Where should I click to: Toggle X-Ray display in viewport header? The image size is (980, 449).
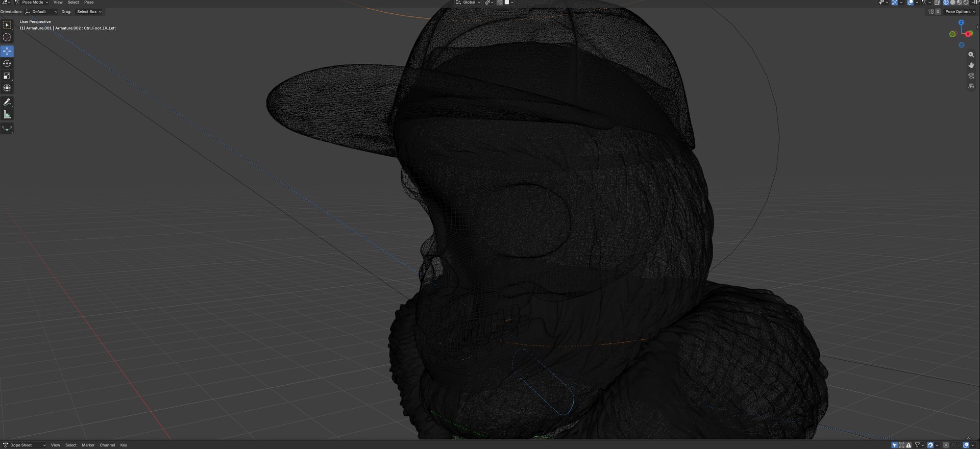tap(937, 3)
